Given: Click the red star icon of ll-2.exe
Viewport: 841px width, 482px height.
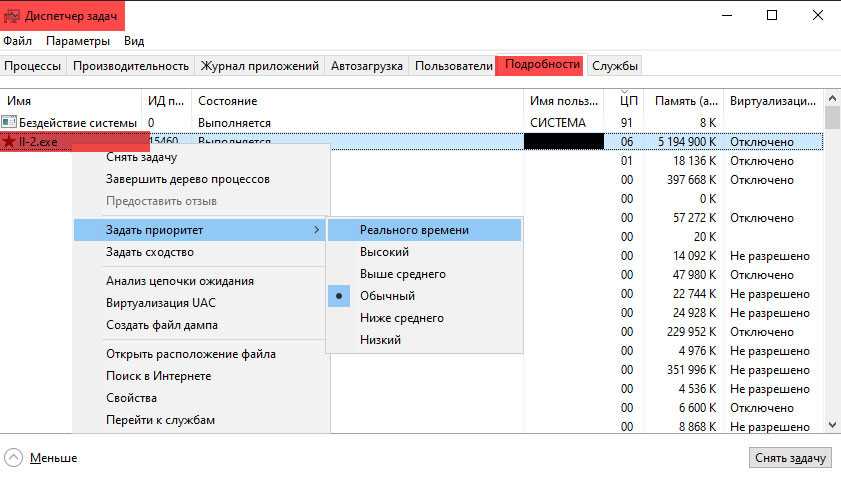Looking at the screenshot, I should pos(10,142).
